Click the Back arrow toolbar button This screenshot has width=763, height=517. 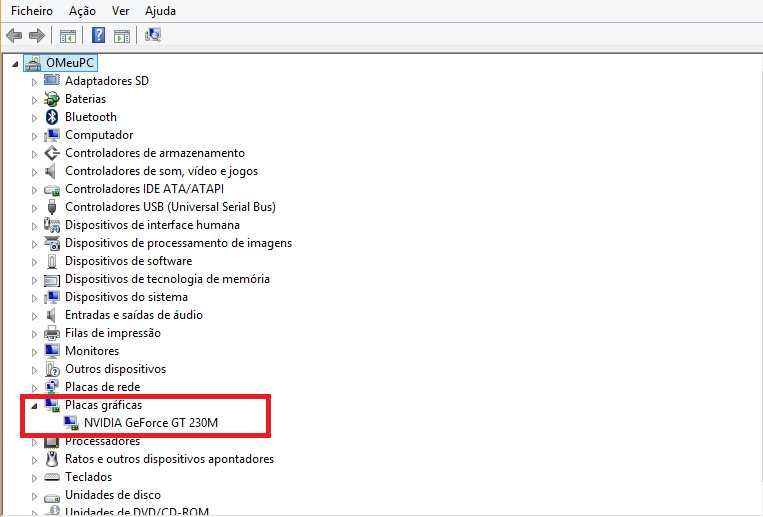14,35
